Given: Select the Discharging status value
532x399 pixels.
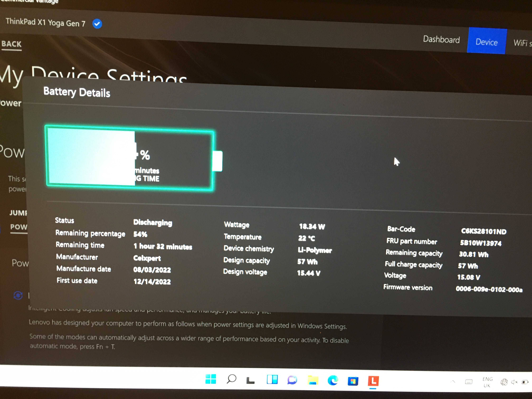Looking at the screenshot, I should click(x=153, y=222).
